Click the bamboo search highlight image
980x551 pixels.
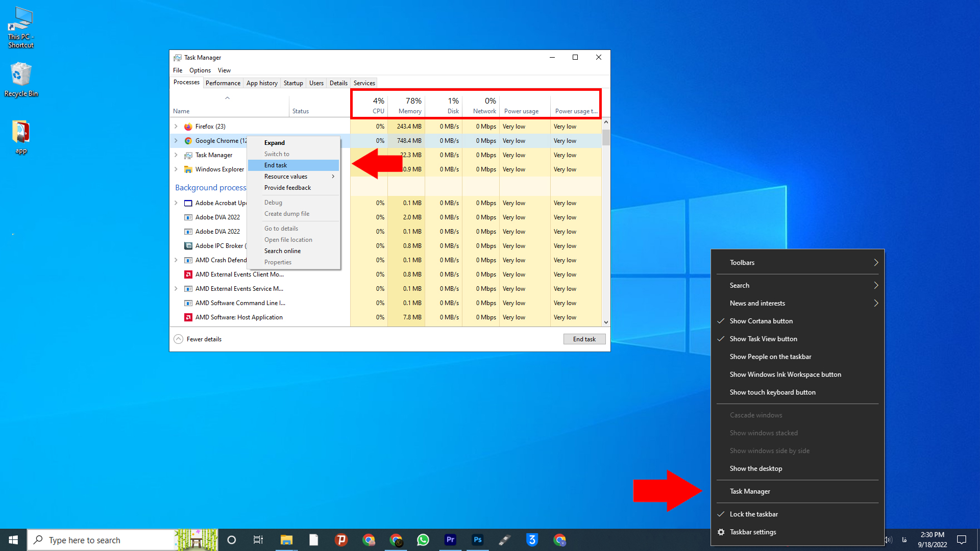click(x=196, y=540)
